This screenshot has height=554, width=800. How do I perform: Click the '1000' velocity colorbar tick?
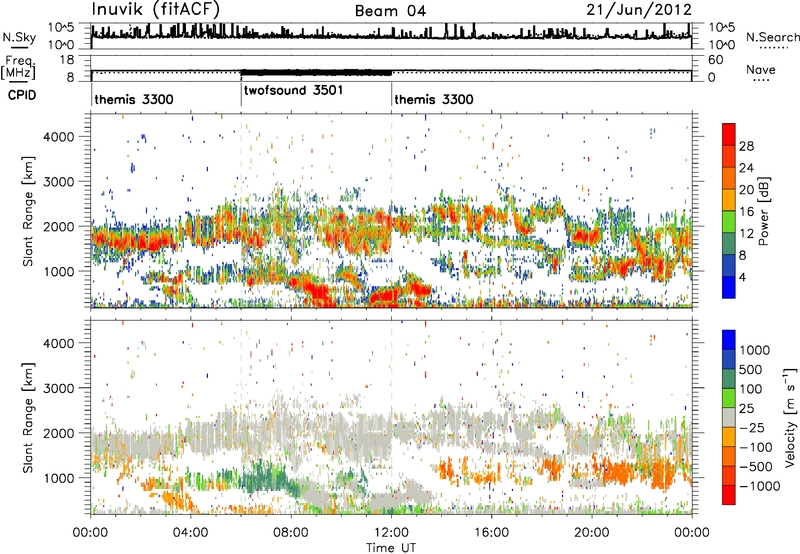coord(755,350)
